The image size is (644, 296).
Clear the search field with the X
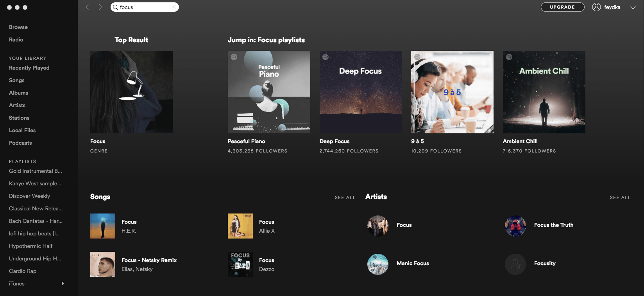[x=174, y=7]
